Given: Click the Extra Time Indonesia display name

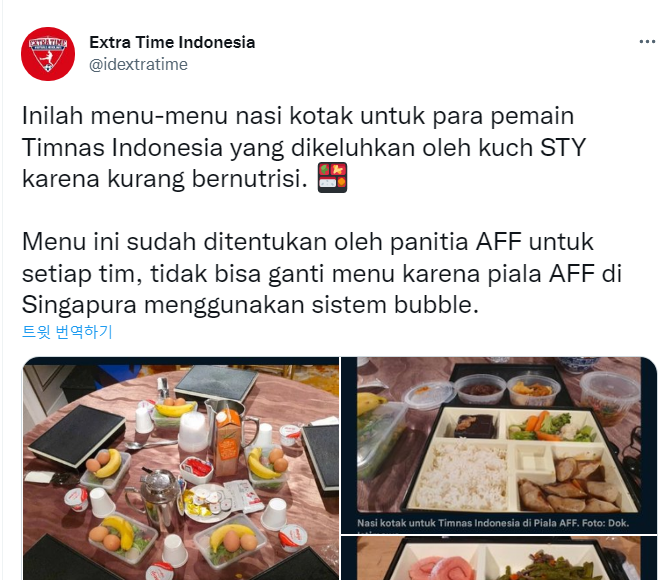Looking at the screenshot, I should [172, 42].
